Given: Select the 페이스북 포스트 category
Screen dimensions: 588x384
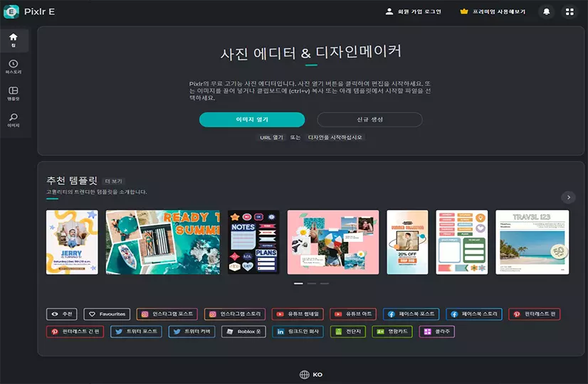Looking at the screenshot, I should pos(411,314).
